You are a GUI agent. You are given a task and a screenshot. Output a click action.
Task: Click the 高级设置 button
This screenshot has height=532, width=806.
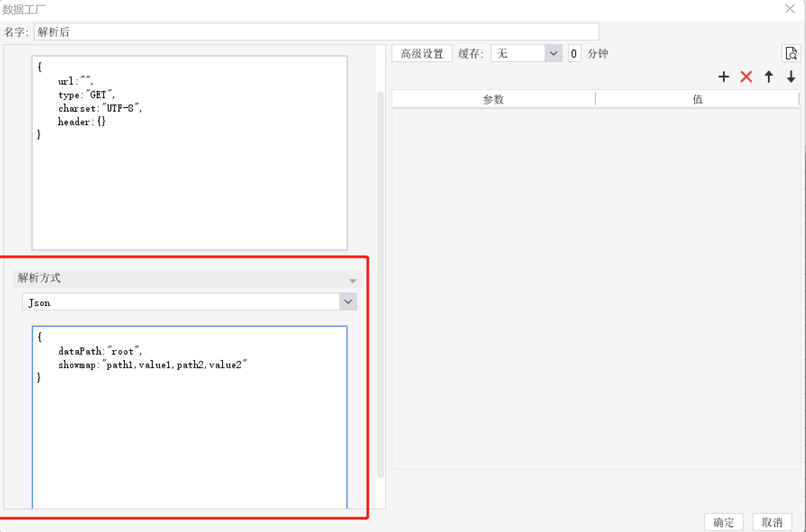click(x=422, y=53)
